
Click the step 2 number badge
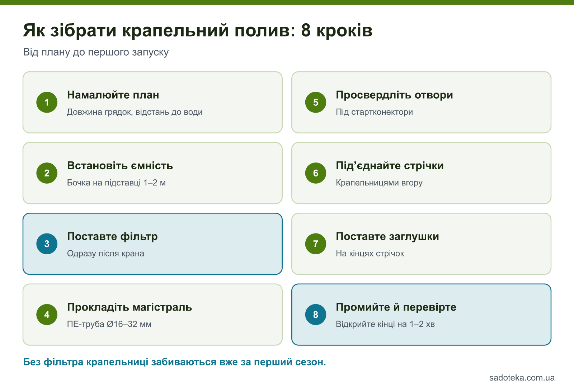tap(47, 173)
